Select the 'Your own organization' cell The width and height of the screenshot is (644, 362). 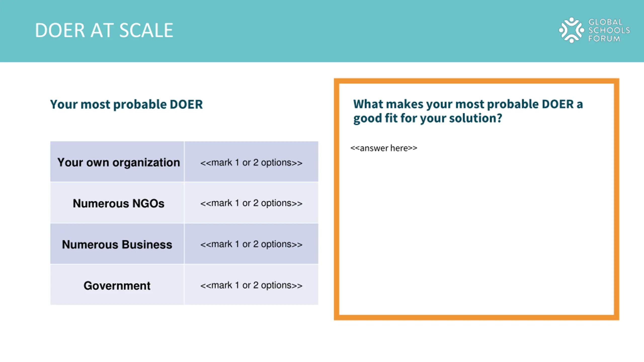pos(117,162)
